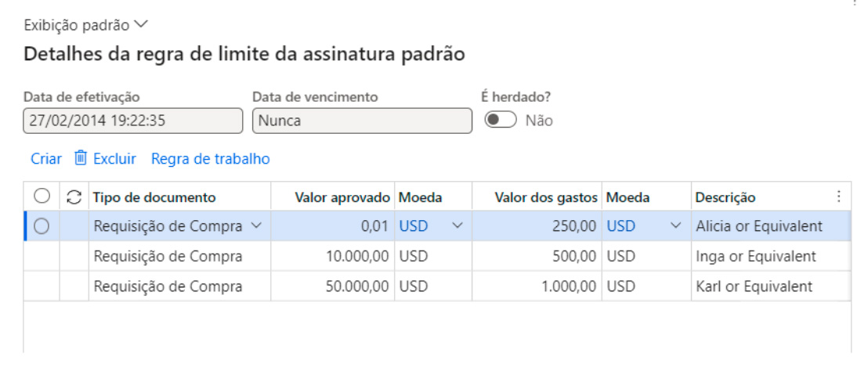
Task: Click the refresh icon in grid header
Action: tap(74, 197)
